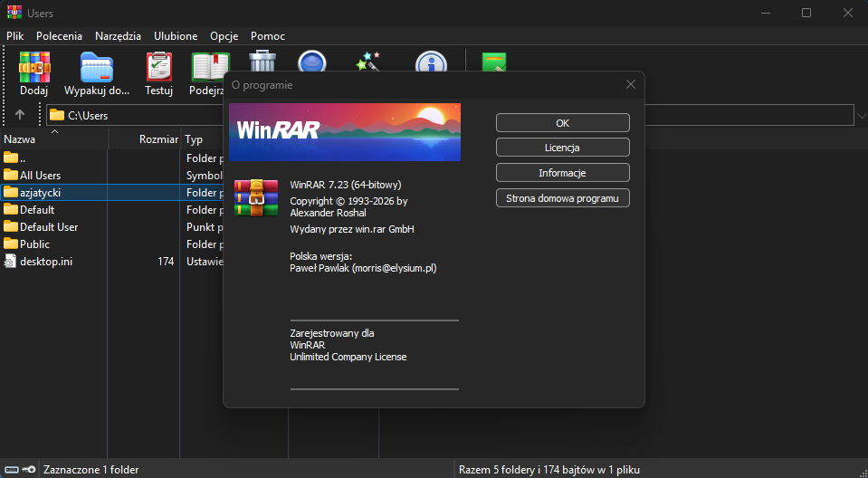
Task: Click the C:\Users address path field
Action: (x=451, y=115)
